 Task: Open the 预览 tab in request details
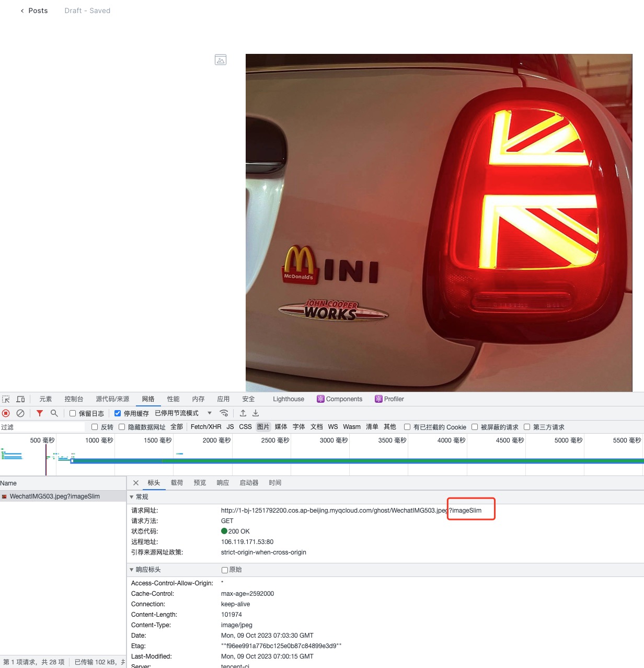(x=200, y=483)
